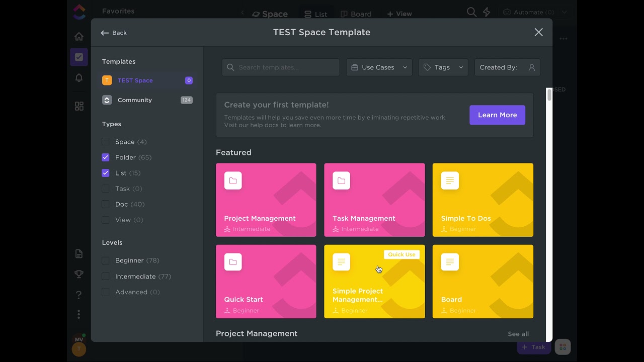Click folder icon on Task Management card
This screenshot has width=644, height=362.
coord(341,180)
